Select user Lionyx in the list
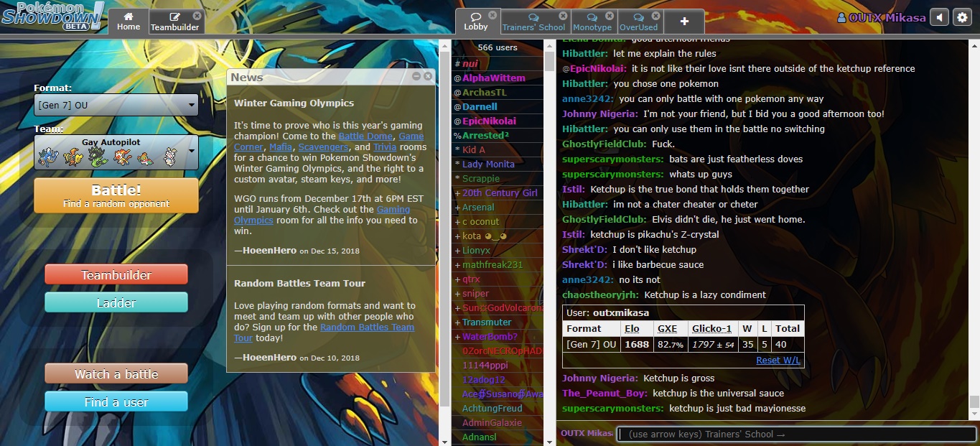 point(498,250)
